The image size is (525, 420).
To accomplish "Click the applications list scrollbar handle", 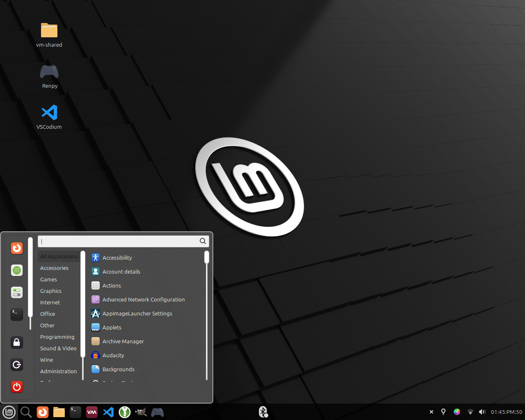I will click(x=207, y=257).
